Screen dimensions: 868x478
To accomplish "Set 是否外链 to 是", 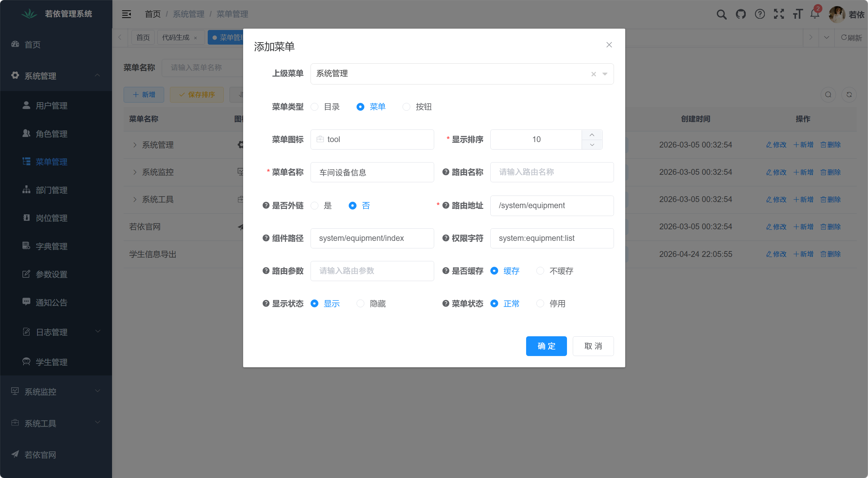I will (x=315, y=206).
